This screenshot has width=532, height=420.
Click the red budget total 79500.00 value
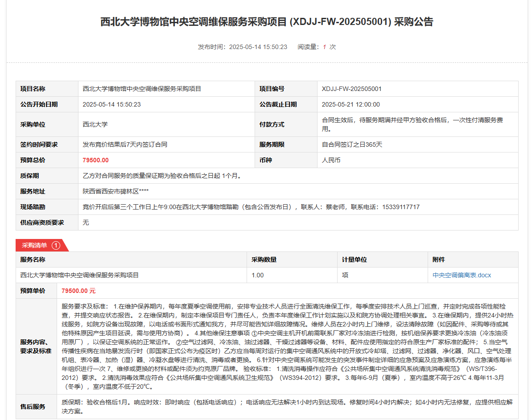tap(95, 160)
